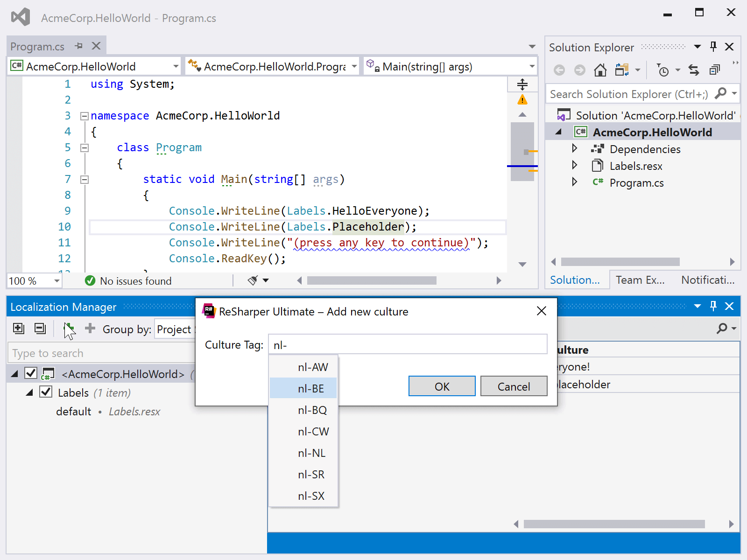Click the editor split window handle
The image size is (747, 560).
tap(522, 84)
